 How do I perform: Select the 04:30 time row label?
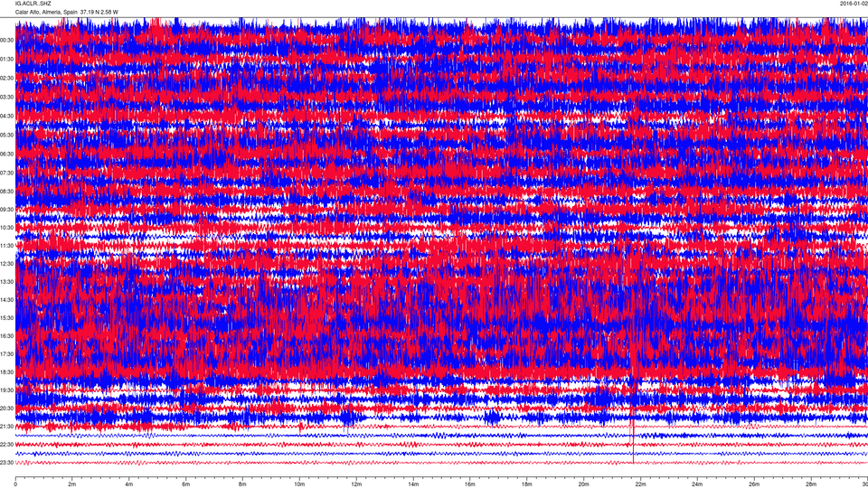click(6, 117)
